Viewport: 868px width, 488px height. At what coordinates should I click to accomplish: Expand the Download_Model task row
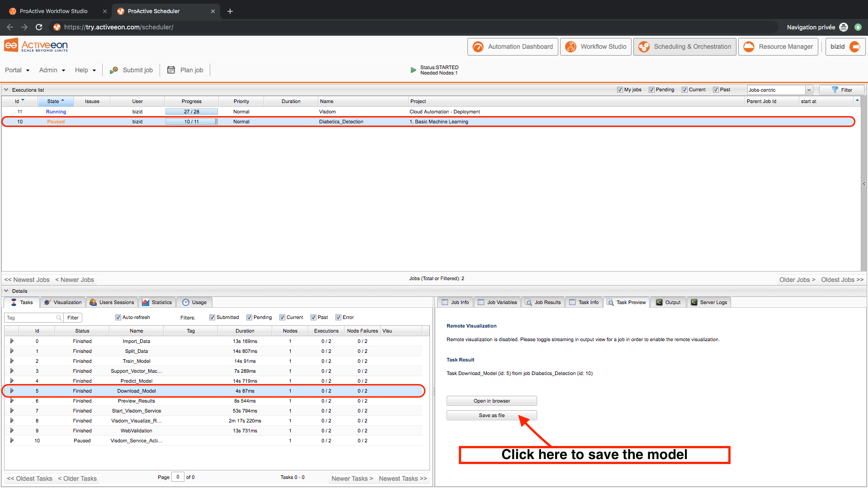12,391
